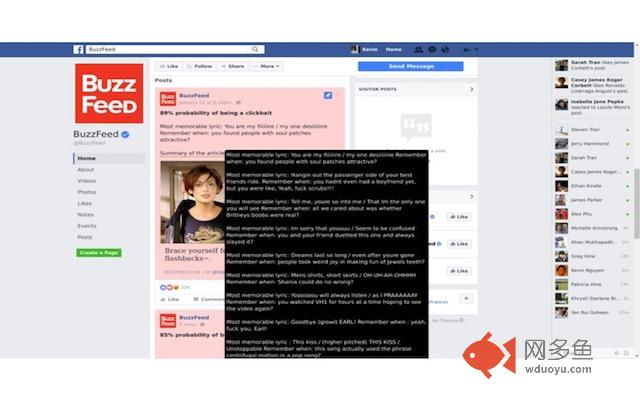Screen dimensions: 640x400
Task: Open the friend requests icon
Action: tap(418, 49)
